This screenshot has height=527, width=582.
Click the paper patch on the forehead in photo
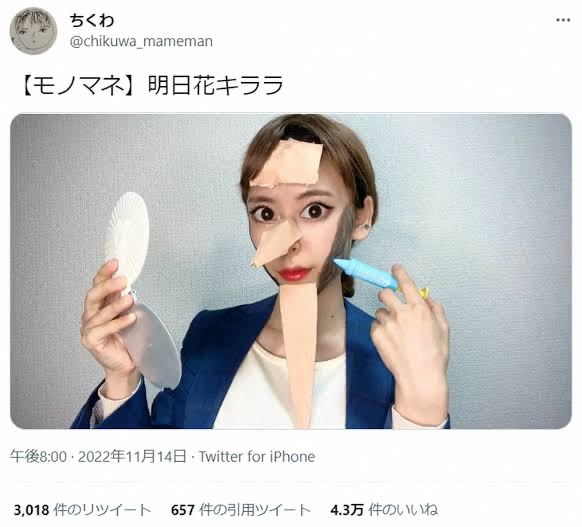[287, 163]
